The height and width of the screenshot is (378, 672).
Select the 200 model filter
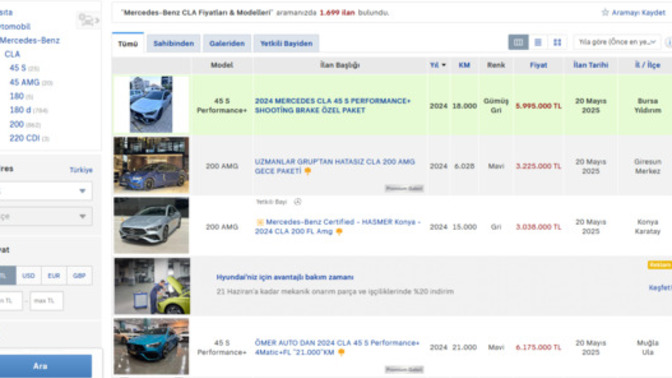[x=17, y=124]
